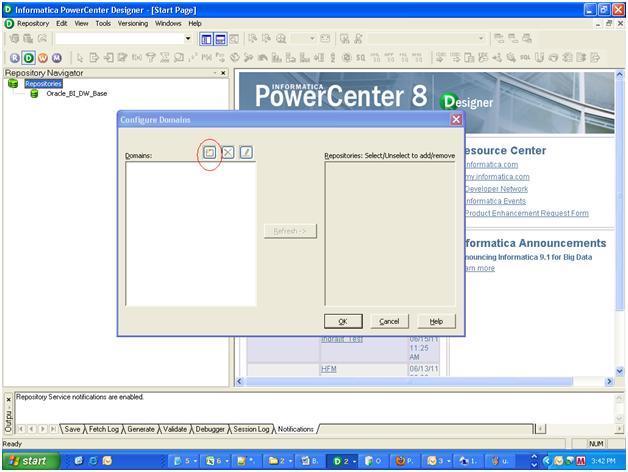
Task: Switch to the Debugger output tab
Action: pos(210,429)
